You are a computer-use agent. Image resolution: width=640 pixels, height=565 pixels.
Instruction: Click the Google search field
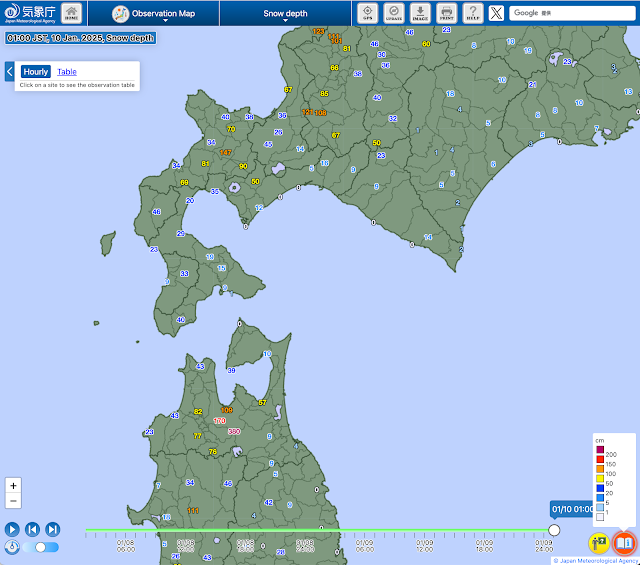[x=572, y=13]
